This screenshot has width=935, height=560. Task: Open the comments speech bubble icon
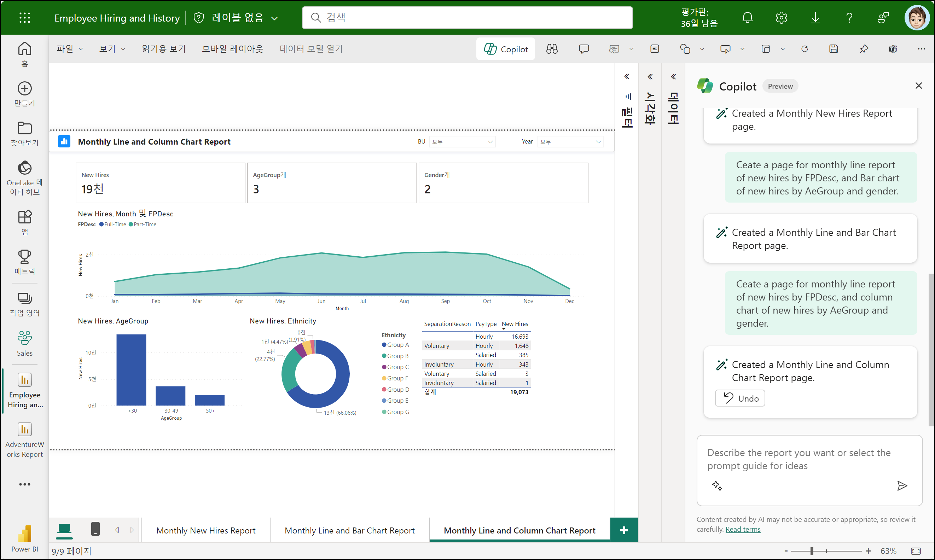[583, 49]
